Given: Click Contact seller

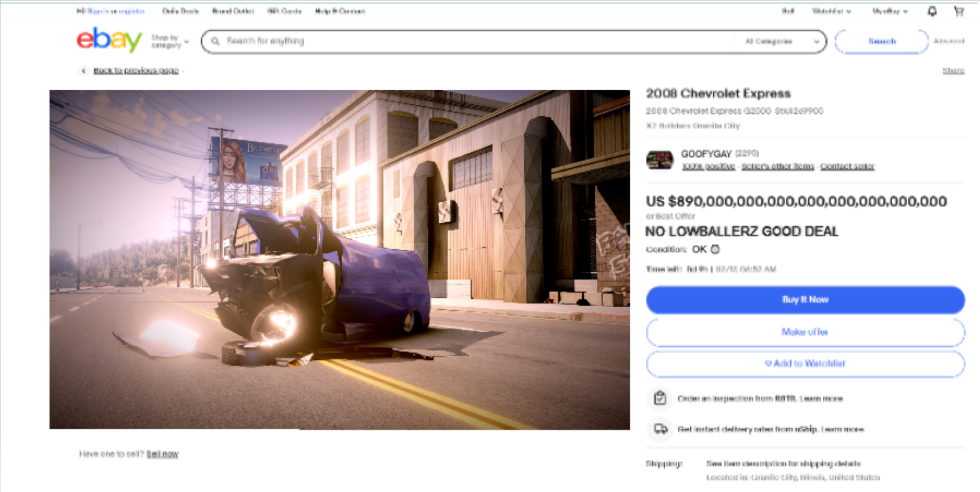Looking at the screenshot, I should [x=847, y=166].
